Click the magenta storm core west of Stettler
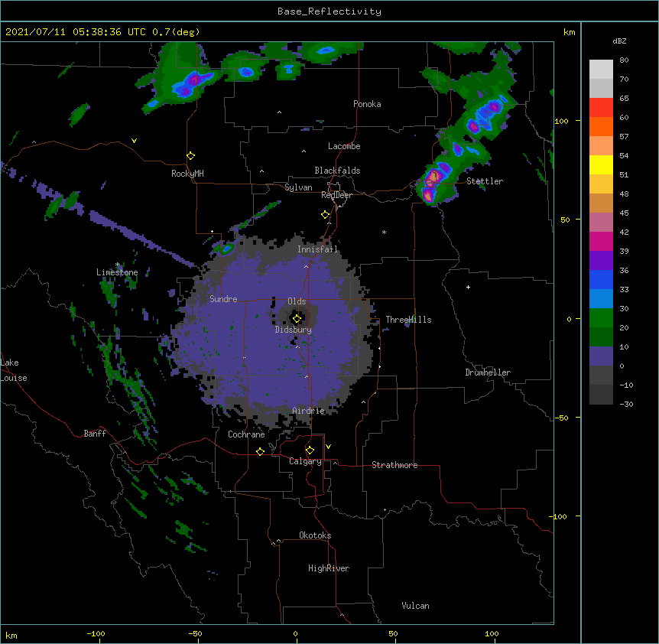Screen dimensions: 659x644 (x=433, y=177)
